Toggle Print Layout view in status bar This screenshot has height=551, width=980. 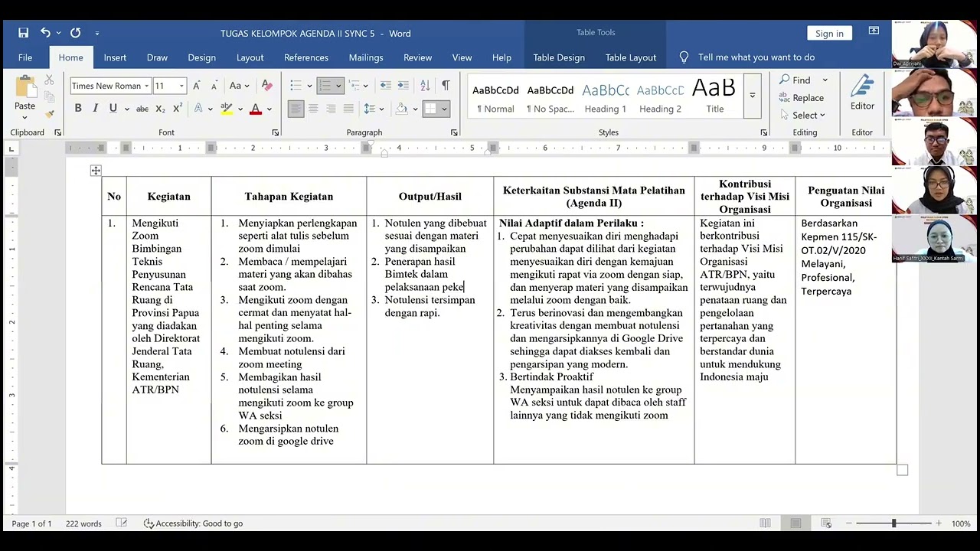pyautogui.click(x=795, y=523)
